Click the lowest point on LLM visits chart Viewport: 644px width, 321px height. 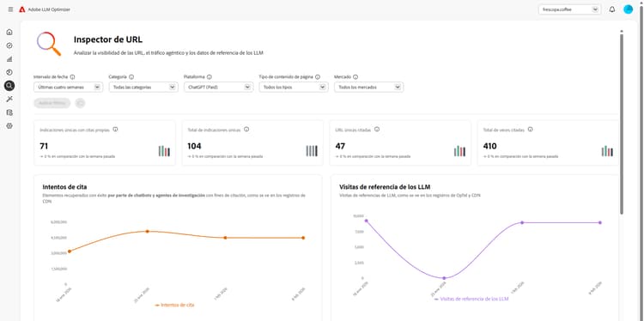pyautogui.click(x=444, y=278)
